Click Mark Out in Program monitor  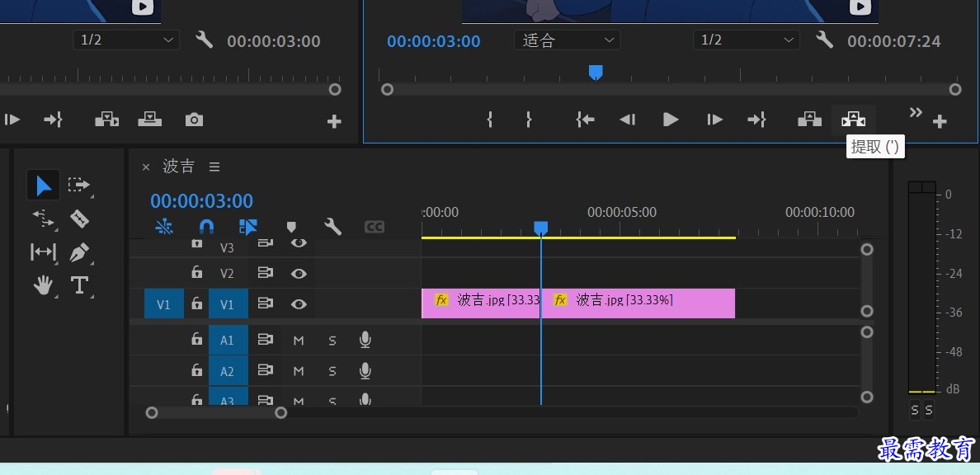click(529, 120)
